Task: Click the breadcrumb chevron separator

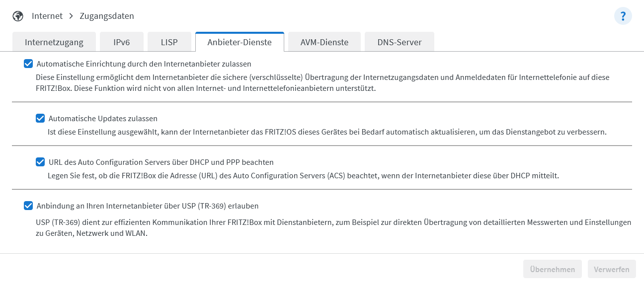Action: pyautogui.click(x=71, y=16)
